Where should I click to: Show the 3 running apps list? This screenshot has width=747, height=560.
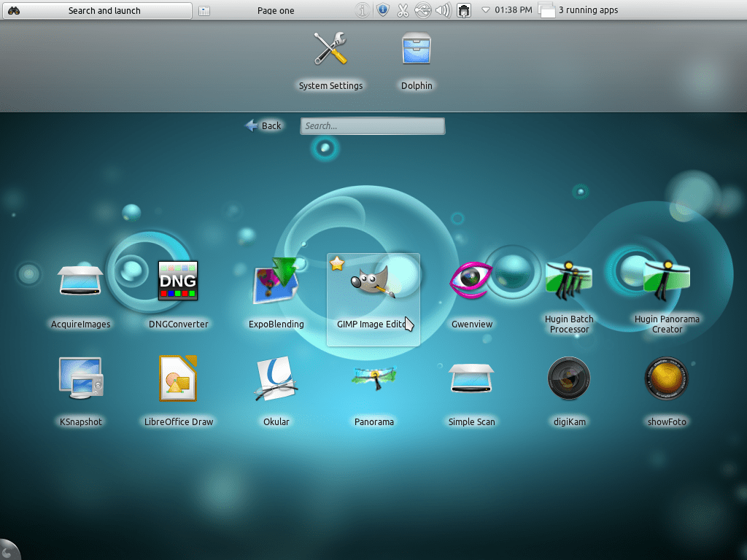tap(578, 10)
